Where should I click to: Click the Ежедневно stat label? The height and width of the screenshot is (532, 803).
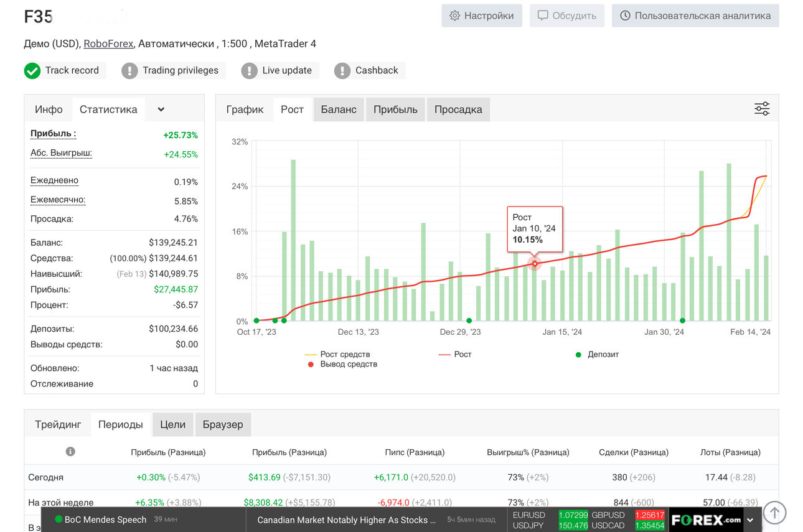tap(54, 180)
